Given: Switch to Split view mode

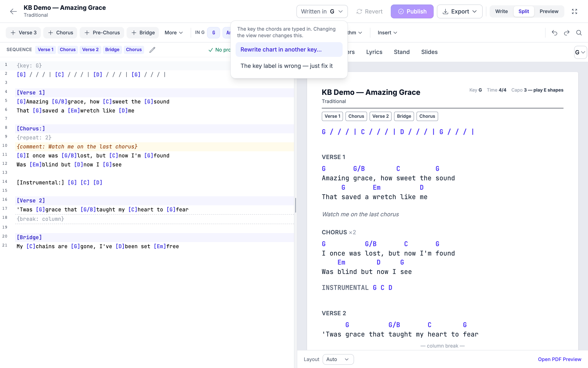Looking at the screenshot, I should [x=524, y=11].
